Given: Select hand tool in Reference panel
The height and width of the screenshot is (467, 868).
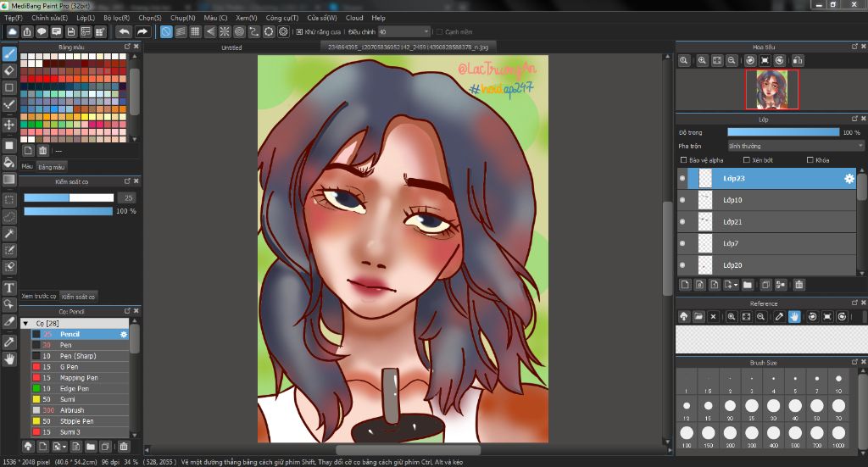Looking at the screenshot, I should (794, 316).
